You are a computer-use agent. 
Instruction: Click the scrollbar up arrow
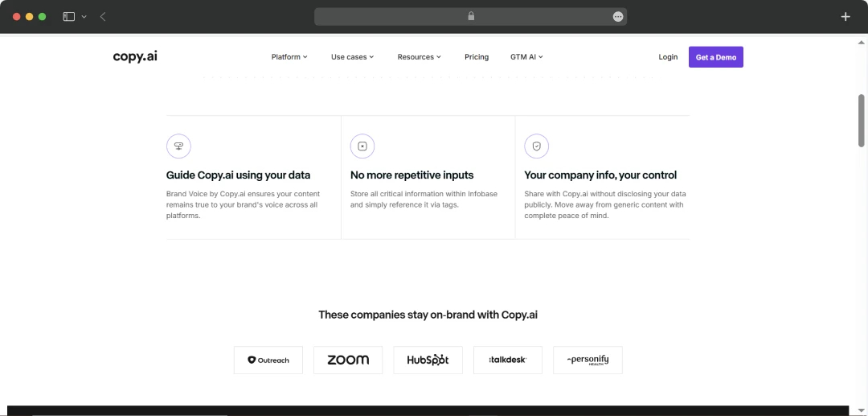point(862,43)
